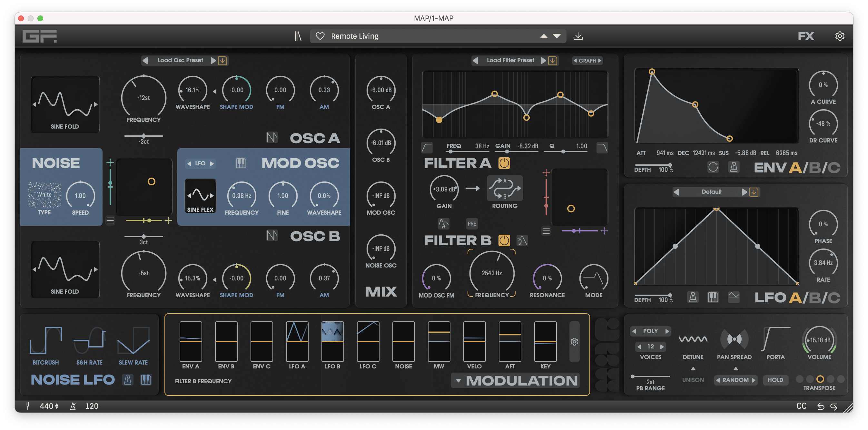The width and height of the screenshot is (868, 430).
Task: Select the LFO B modulation slot
Action: coord(332,342)
